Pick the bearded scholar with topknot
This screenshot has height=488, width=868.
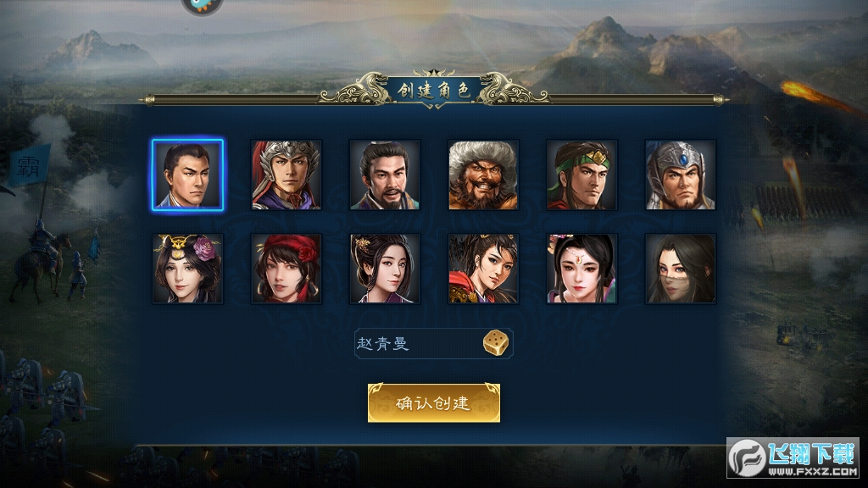[385, 175]
